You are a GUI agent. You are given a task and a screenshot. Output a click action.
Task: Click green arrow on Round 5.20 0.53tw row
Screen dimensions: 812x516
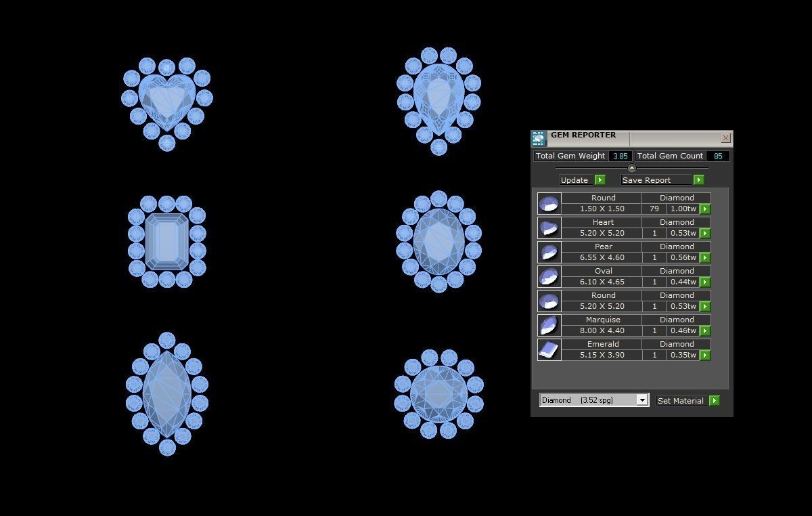[x=704, y=307]
